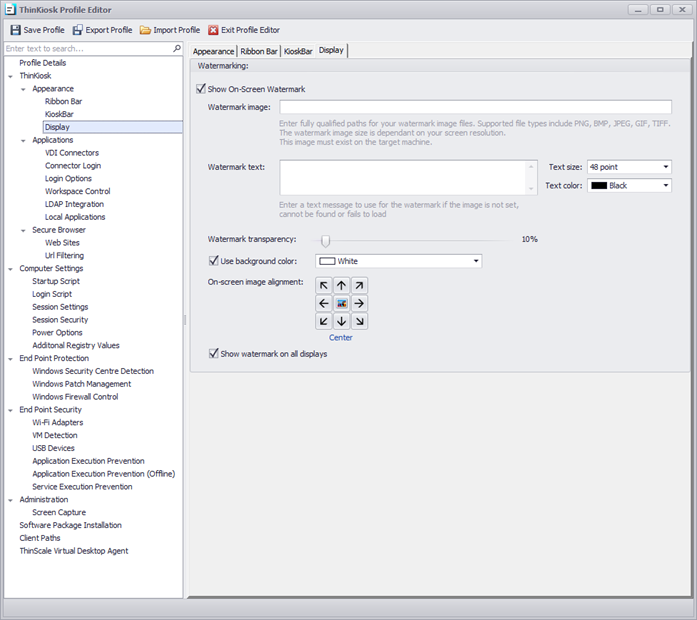Click the search magnifier icon
Viewport: 697px width, 620px height.
(x=177, y=48)
